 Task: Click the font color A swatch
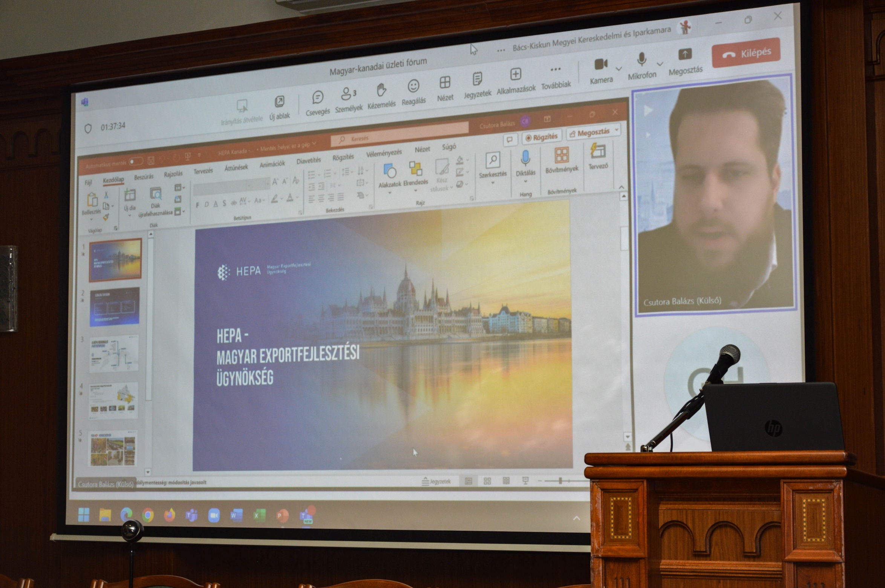pos(290,197)
